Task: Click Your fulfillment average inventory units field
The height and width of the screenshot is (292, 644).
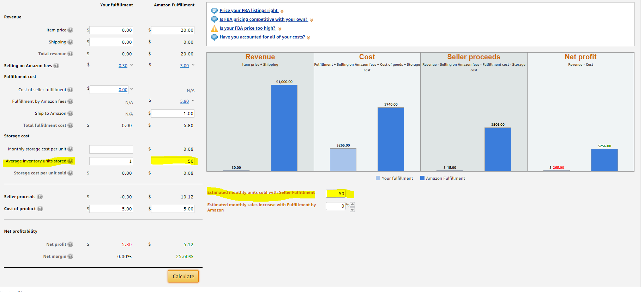Action: [x=111, y=161]
